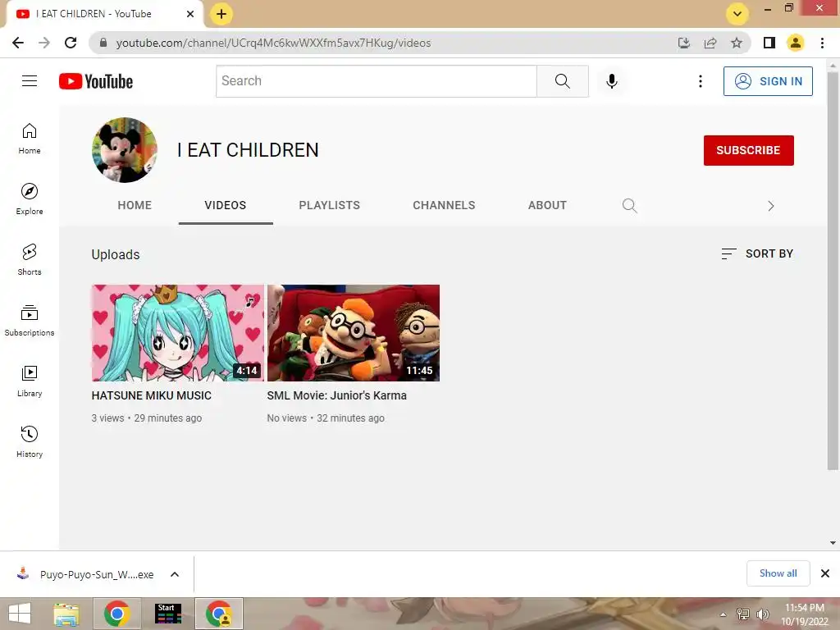
Task: Click 'No views • 32 minutes ago' text
Action: tap(326, 418)
